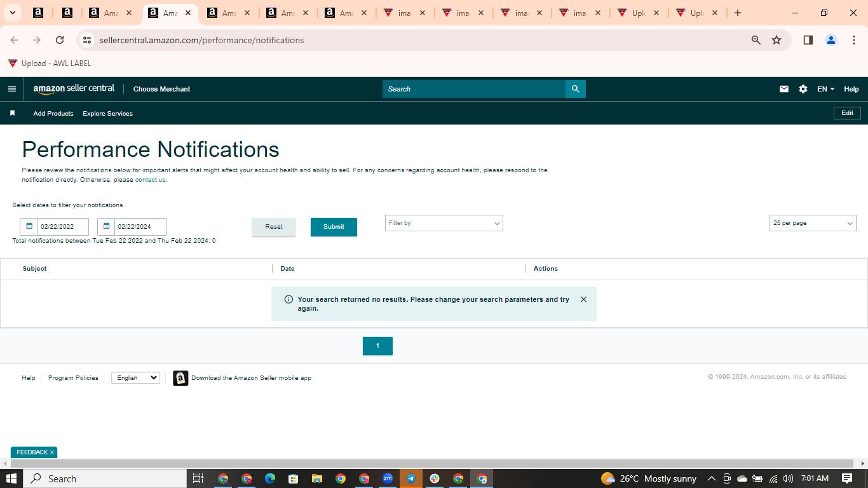Open a new browser tab

[x=738, y=13]
